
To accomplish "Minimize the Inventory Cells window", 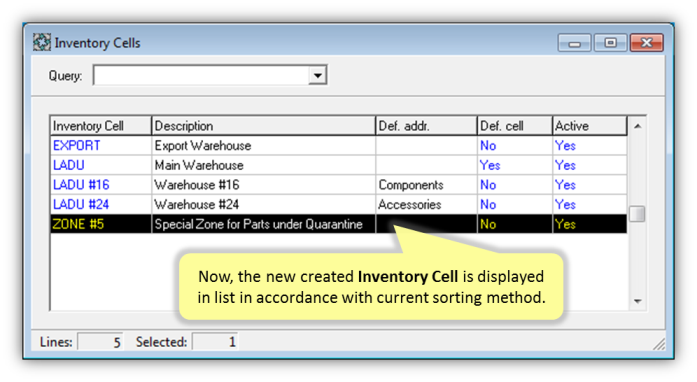I will tap(574, 43).
